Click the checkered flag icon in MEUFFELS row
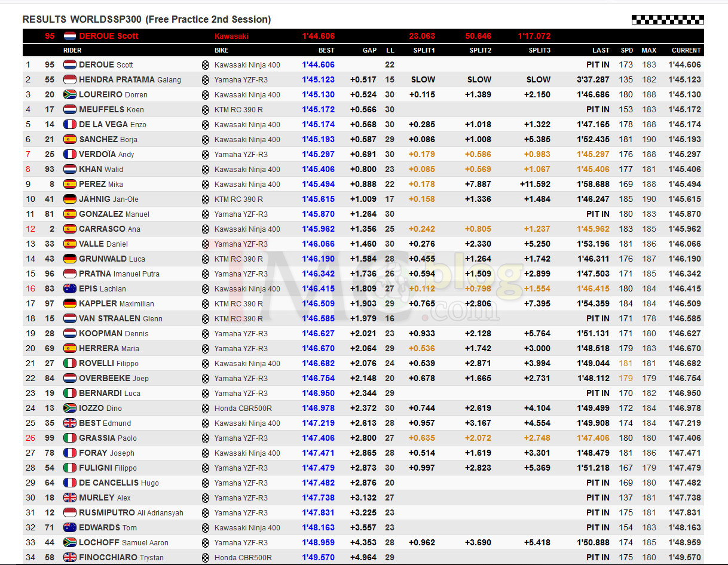Screen dimensions: 728x565 (x=206, y=110)
